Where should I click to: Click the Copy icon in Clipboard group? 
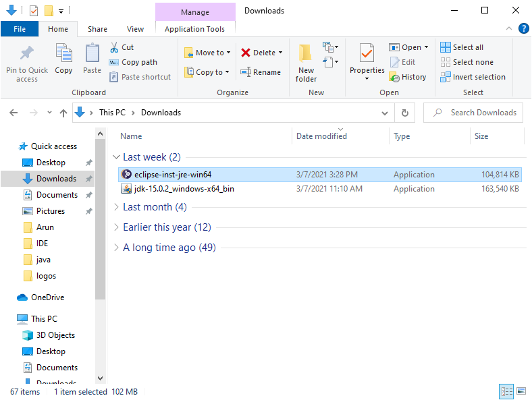click(x=63, y=53)
